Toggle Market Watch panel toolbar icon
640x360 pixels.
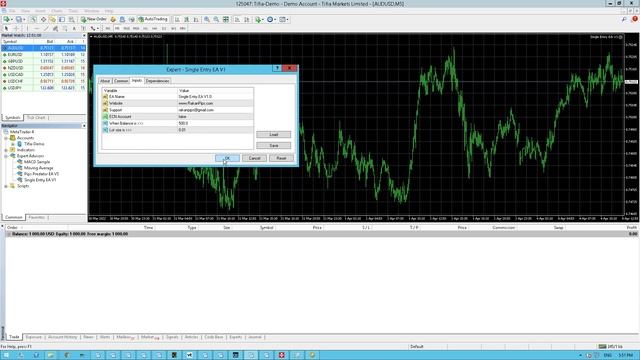pos(33,19)
